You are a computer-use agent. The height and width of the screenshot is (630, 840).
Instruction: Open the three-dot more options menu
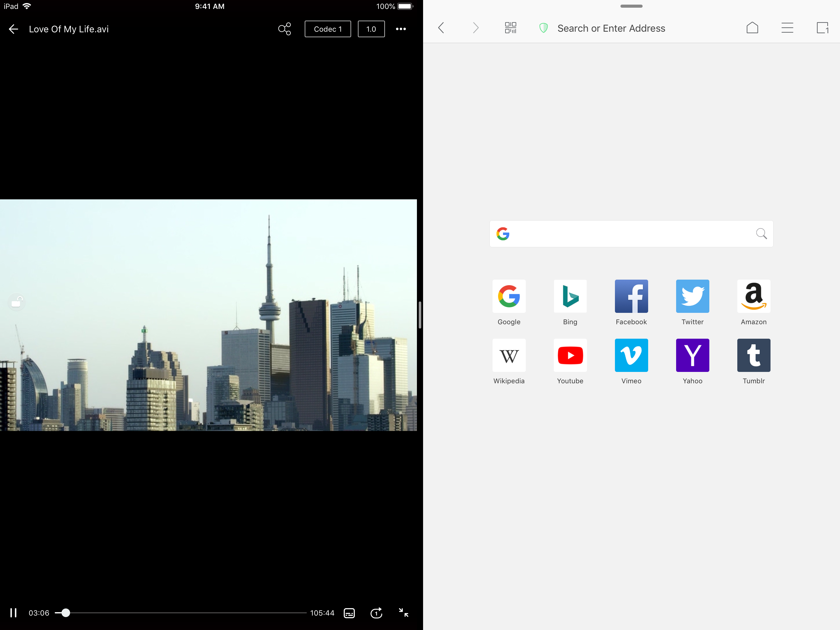tap(401, 29)
